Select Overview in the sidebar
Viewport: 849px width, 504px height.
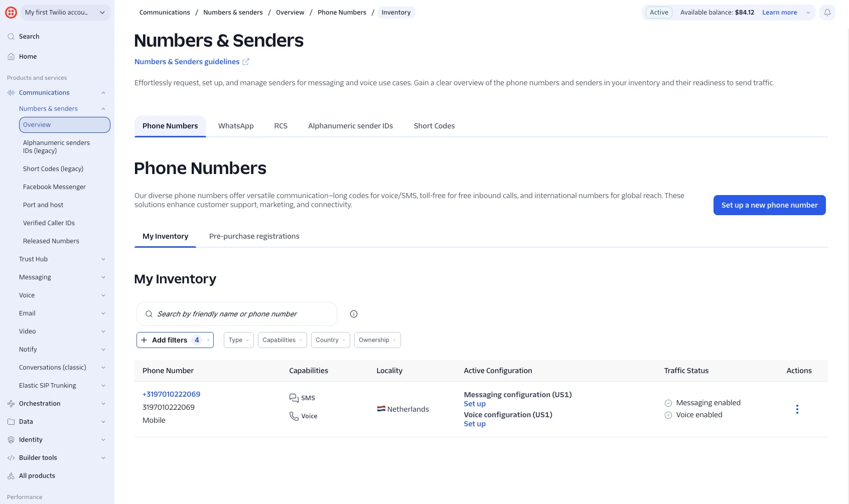tap(65, 125)
